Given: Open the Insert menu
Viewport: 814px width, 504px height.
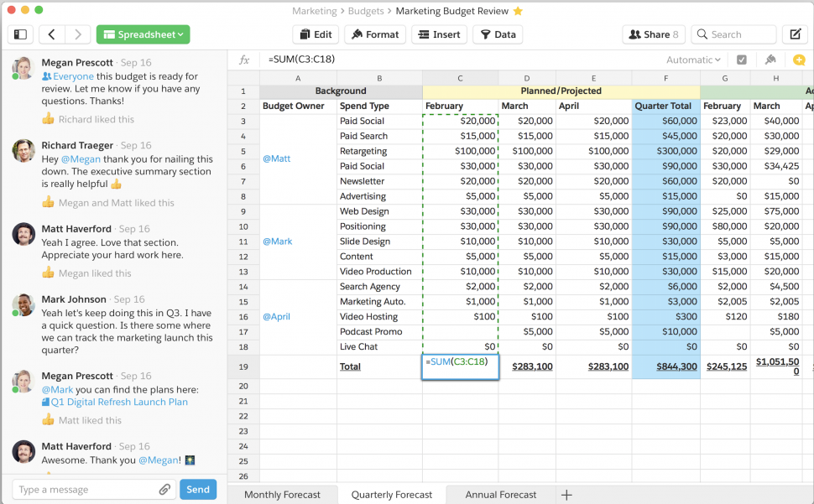Looking at the screenshot, I should [x=439, y=34].
